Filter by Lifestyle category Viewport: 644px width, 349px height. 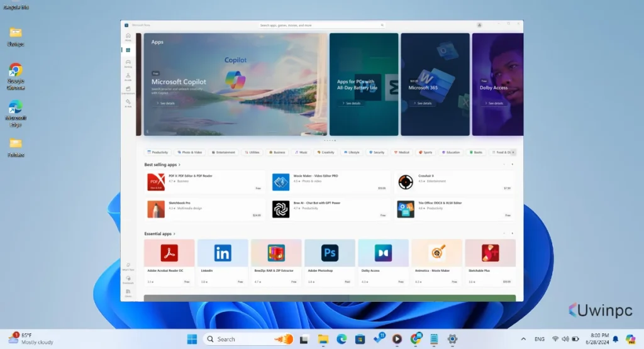click(x=352, y=152)
